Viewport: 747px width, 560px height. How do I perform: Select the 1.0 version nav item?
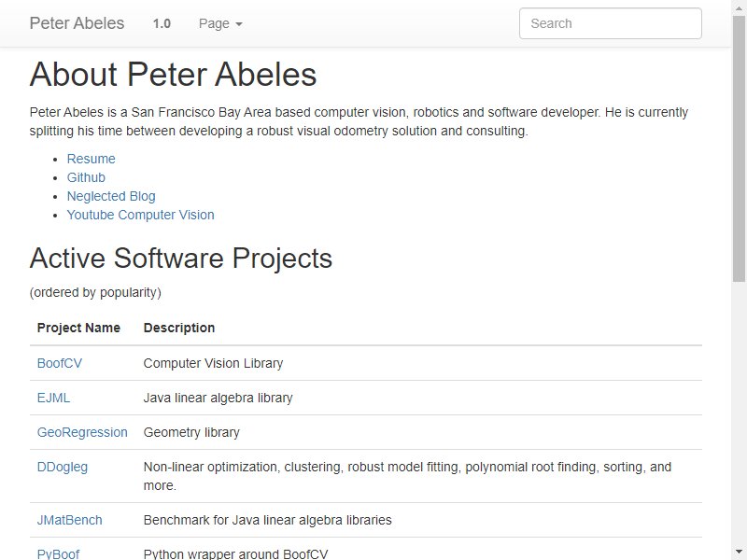pos(162,23)
